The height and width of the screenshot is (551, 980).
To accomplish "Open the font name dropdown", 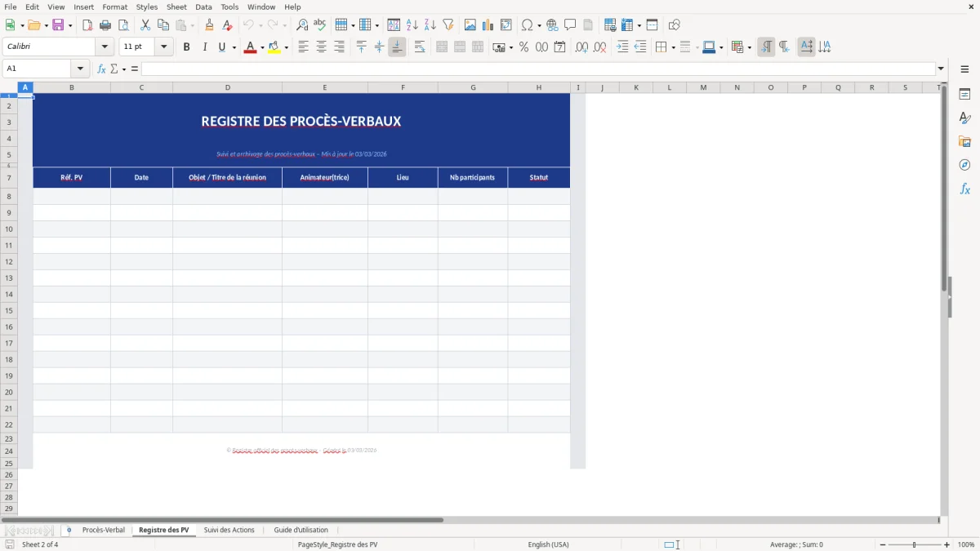I will click(104, 47).
